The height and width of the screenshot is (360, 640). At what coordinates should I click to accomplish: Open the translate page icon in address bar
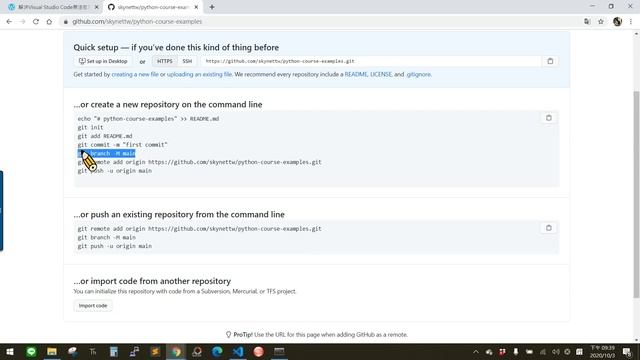tap(587, 22)
